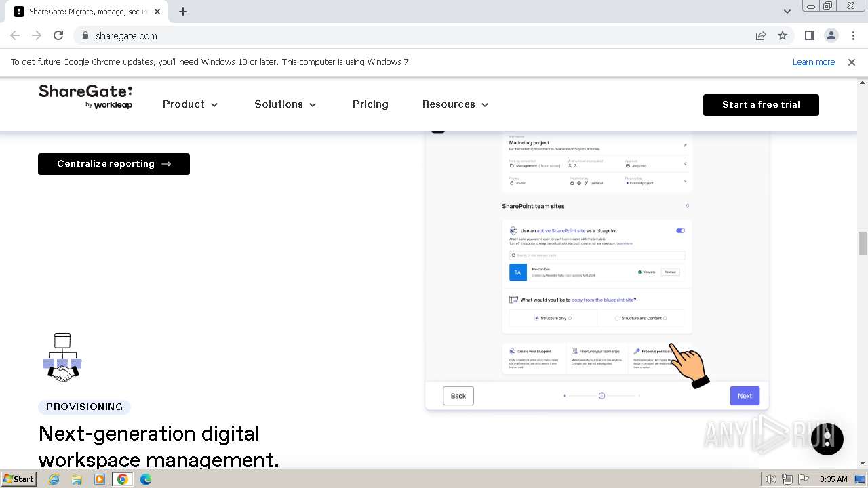Dismiss the Chrome update notification bar

pos(852,62)
